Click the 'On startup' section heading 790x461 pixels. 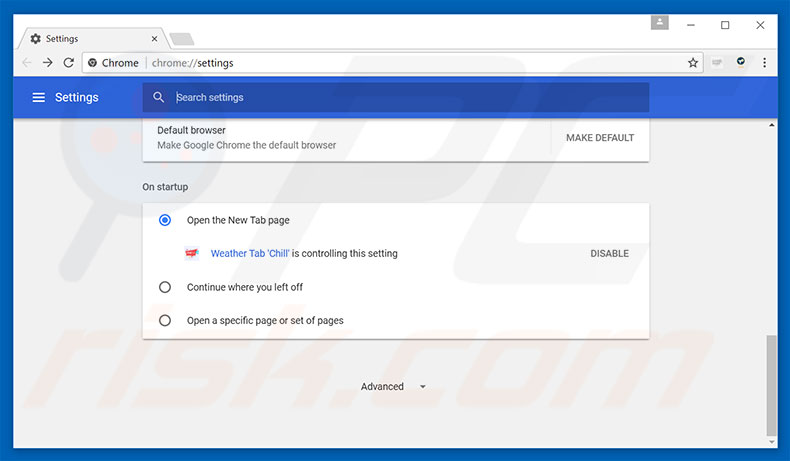[x=165, y=187]
